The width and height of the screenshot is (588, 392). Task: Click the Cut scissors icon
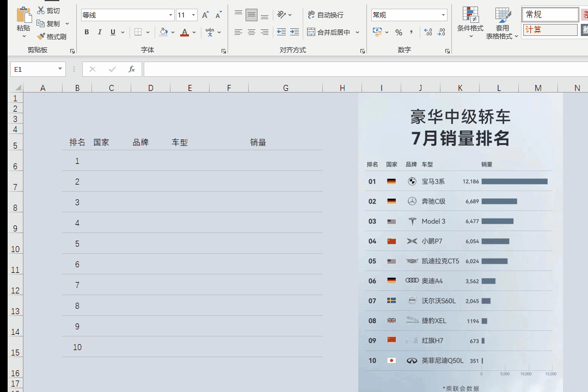click(x=41, y=10)
